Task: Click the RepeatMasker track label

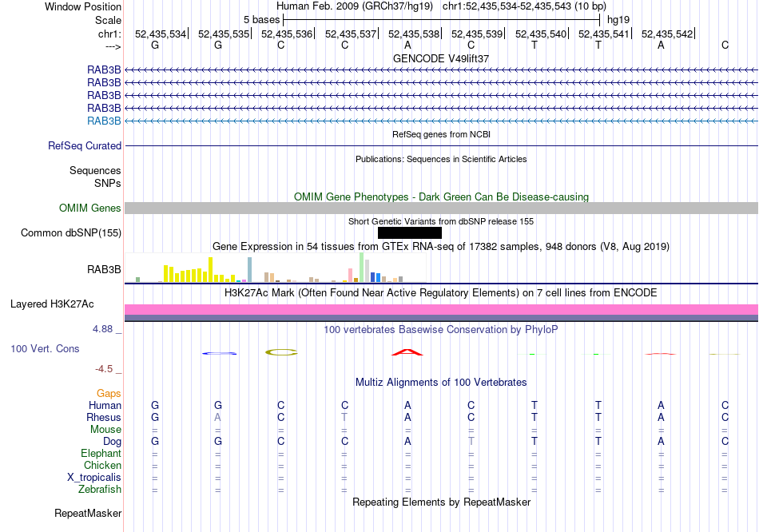Action: pyautogui.click(x=88, y=513)
